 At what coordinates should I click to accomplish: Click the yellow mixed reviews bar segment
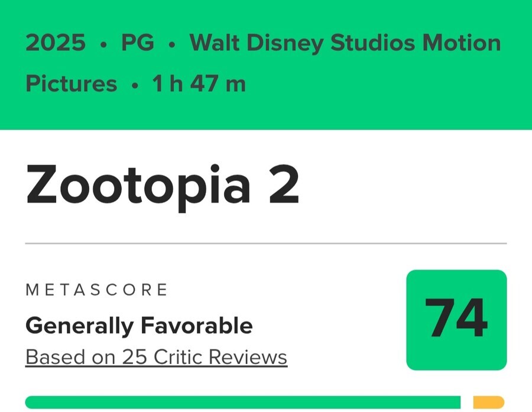pos(489,403)
